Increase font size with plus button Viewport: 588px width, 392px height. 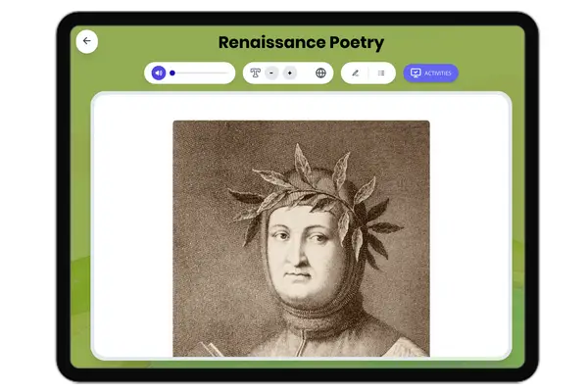[x=290, y=73]
